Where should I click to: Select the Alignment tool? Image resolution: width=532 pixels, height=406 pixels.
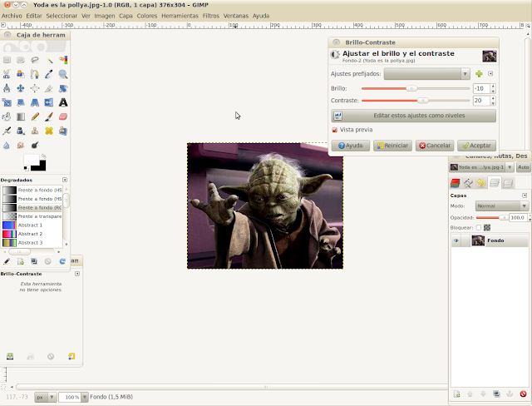tap(35, 88)
